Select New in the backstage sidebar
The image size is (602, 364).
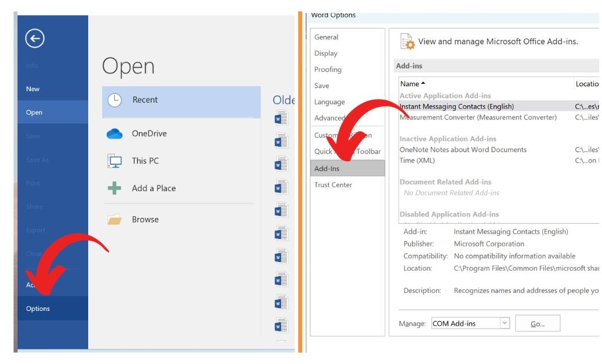32,89
